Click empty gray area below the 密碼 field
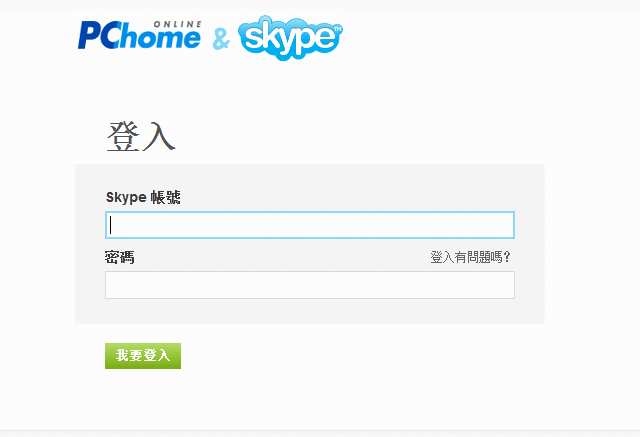The height and width of the screenshot is (437, 640). point(310,311)
